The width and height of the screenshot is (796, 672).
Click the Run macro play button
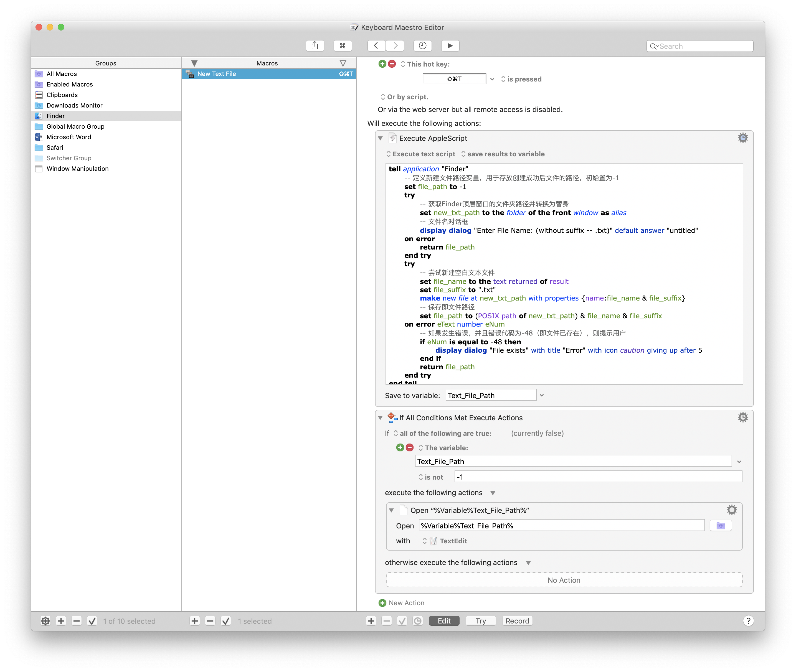(x=450, y=46)
